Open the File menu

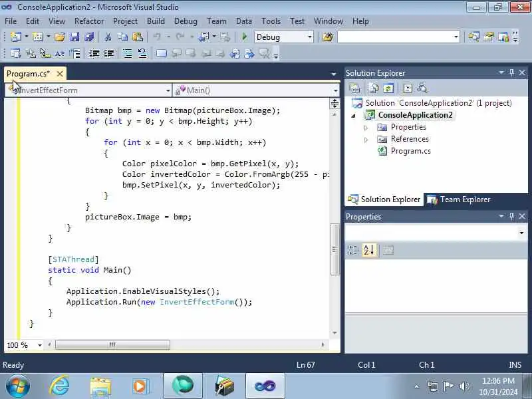[x=11, y=21]
